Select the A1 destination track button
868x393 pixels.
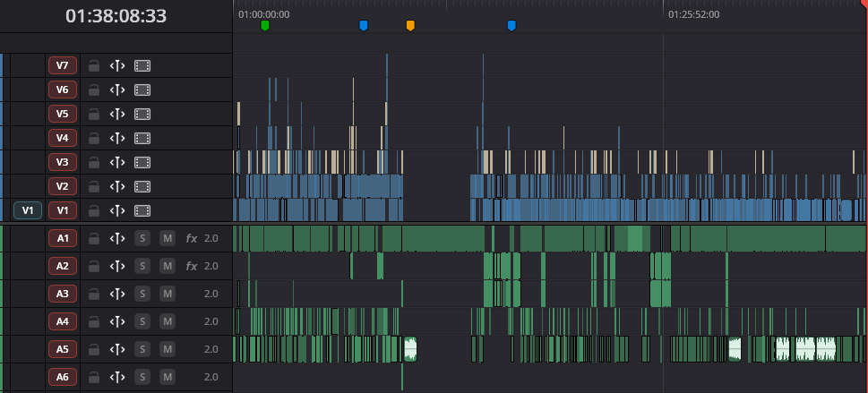(63, 238)
